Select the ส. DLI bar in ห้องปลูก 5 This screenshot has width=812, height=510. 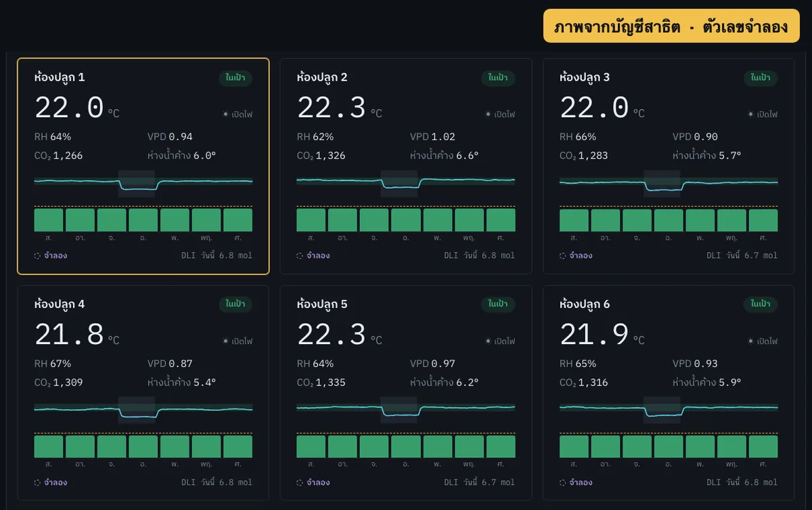coord(311,447)
